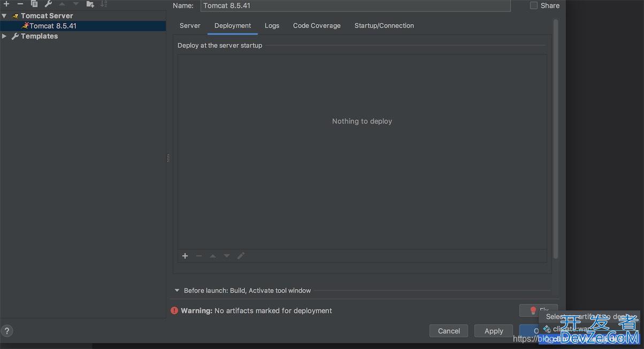
Task: Copy the selected configuration
Action: (x=34, y=4)
